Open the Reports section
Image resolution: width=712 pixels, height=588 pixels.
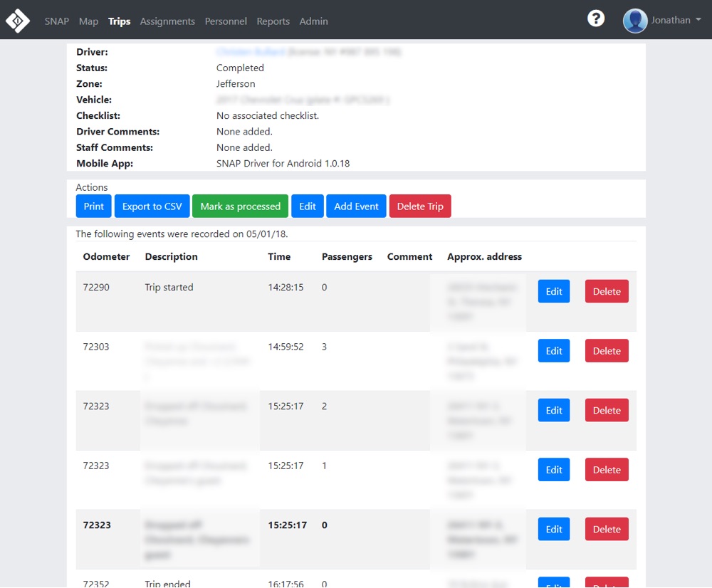pos(273,21)
